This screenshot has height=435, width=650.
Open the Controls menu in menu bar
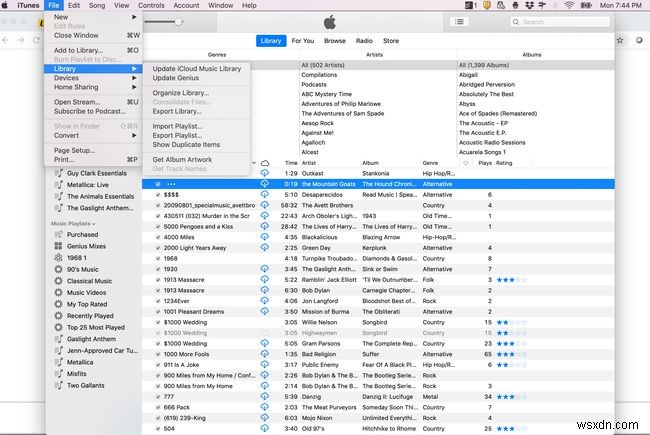tap(151, 5)
